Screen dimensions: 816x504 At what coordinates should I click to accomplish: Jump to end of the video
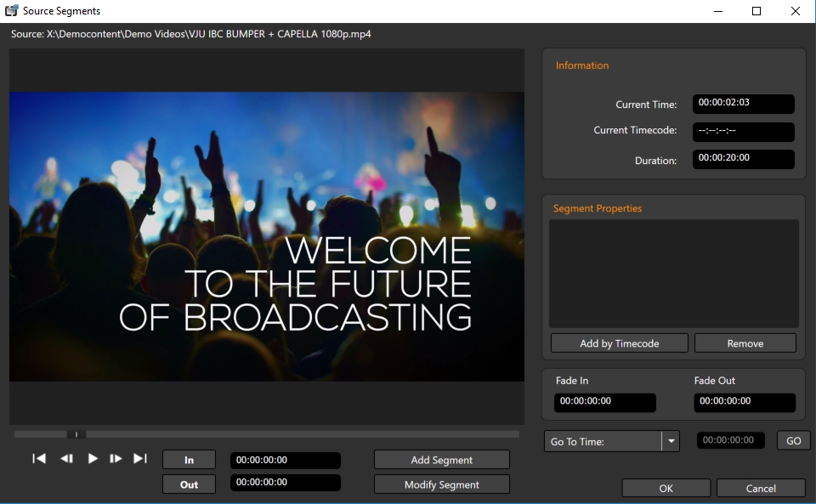[140, 458]
